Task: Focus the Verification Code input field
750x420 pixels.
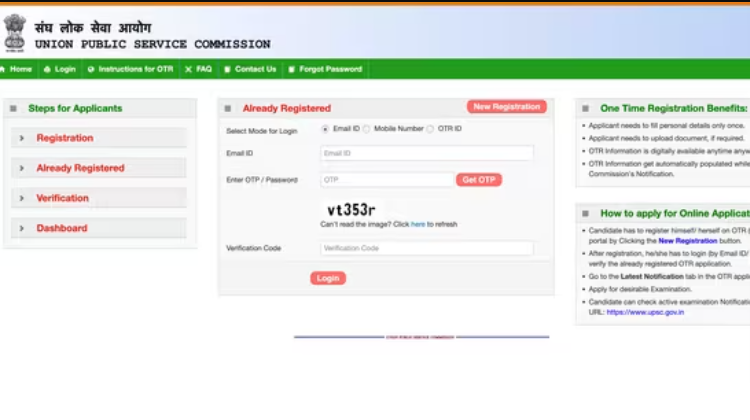Action: pos(427,248)
